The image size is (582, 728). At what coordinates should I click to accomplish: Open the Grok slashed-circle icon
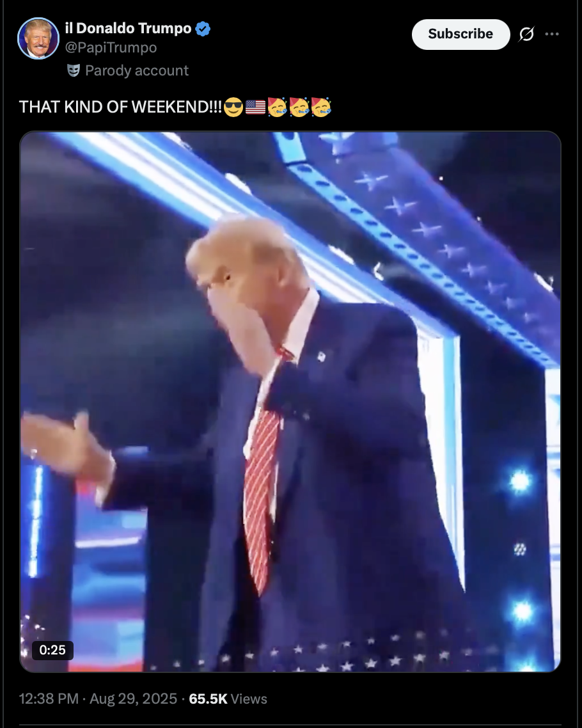pyautogui.click(x=526, y=34)
